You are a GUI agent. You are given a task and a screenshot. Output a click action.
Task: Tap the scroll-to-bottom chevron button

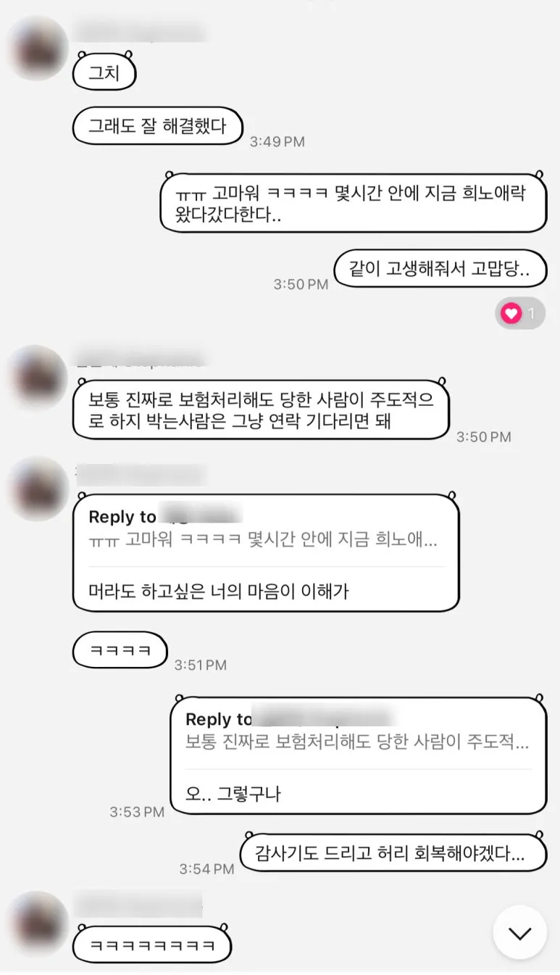(x=519, y=933)
